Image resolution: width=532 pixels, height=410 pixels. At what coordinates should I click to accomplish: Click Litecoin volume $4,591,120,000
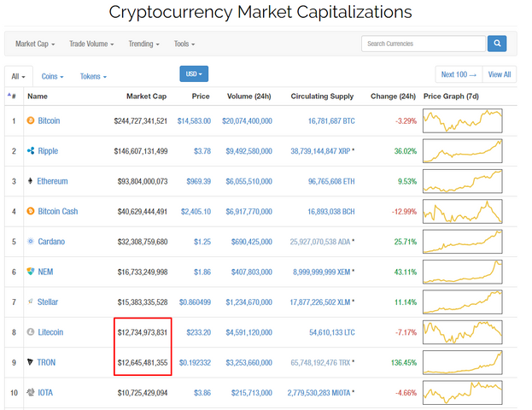(x=249, y=332)
